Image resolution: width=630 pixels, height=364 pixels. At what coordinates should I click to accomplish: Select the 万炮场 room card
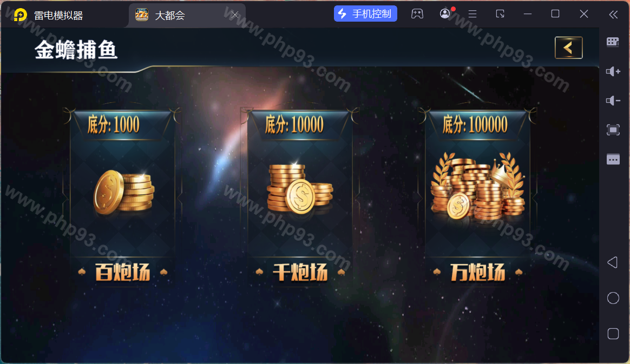[x=478, y=198]
